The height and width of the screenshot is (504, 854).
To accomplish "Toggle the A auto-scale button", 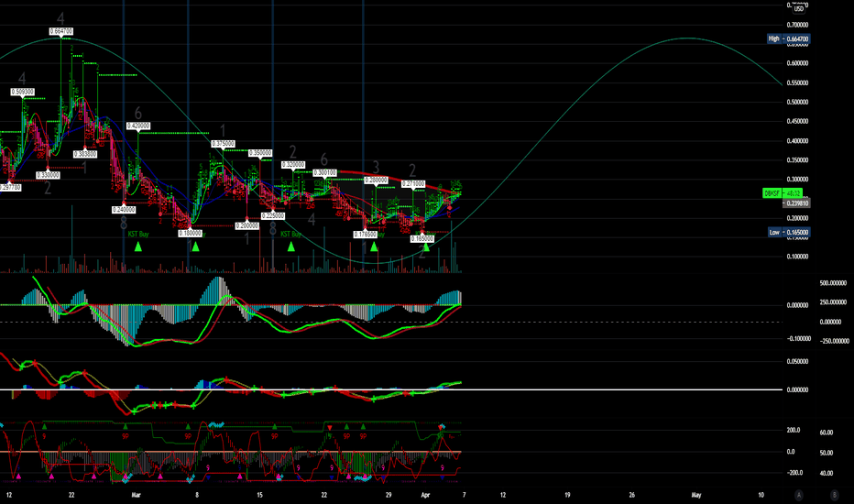I will coord(798,495).
